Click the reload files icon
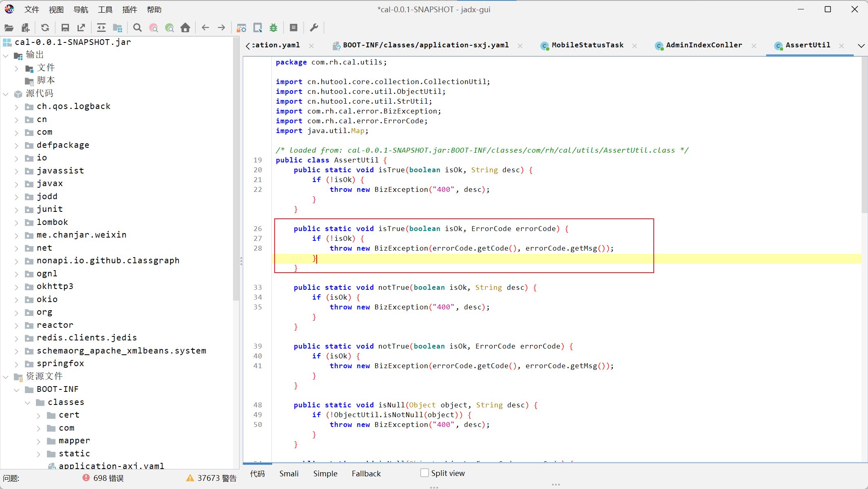 click(45, 28)
